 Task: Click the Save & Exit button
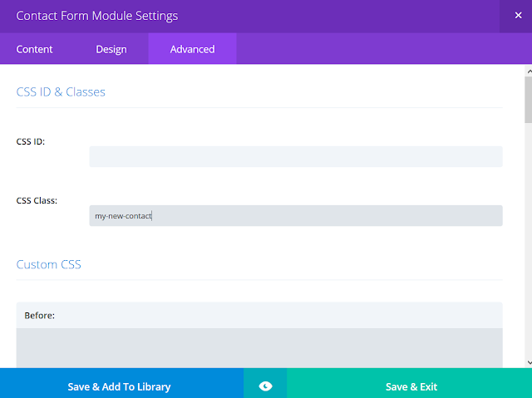[411, 386]
